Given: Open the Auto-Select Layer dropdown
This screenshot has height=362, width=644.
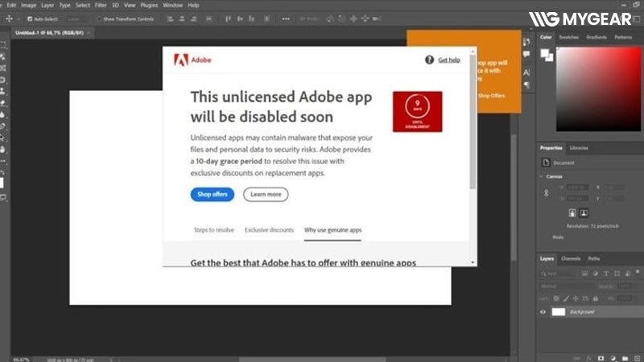Looking at the screenshot, I should pos(77,19).
